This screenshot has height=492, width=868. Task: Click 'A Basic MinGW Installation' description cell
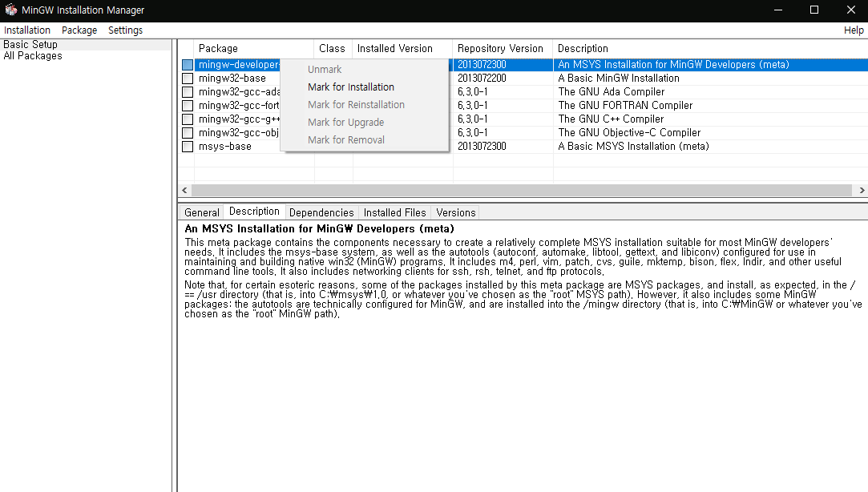[618, 79]
